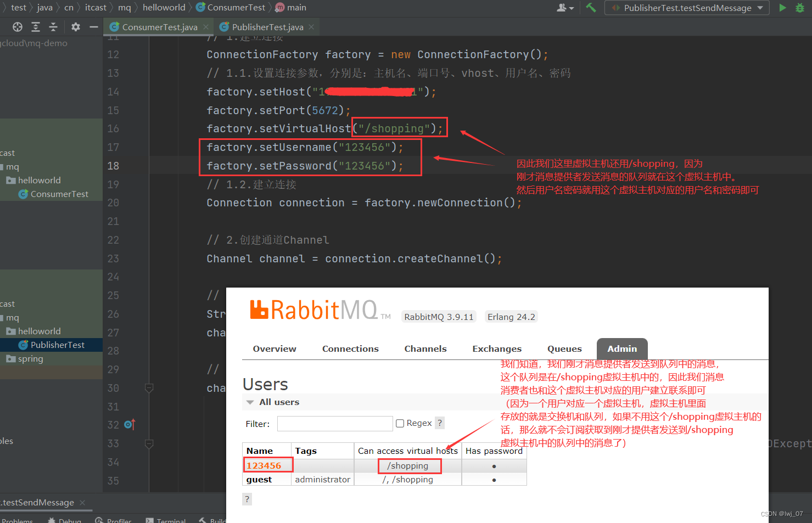Collapse the All users section
The width and height of the screenshot is (812, 523).
[250, 402]
